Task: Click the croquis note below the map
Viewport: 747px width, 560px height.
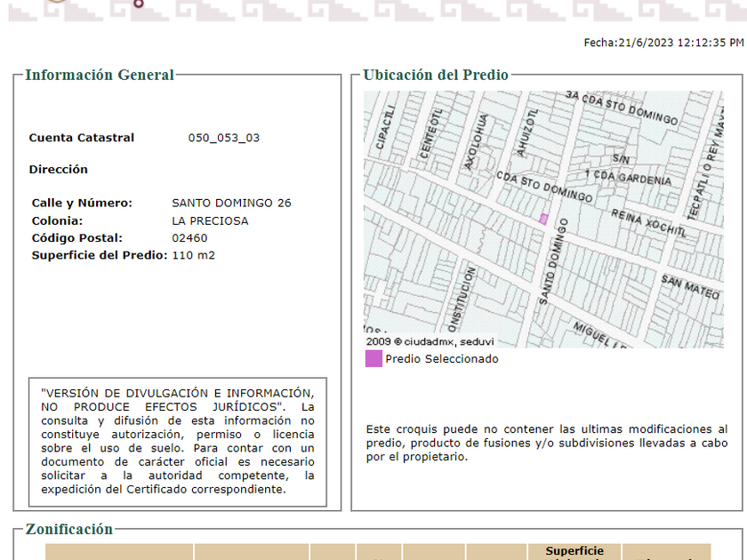Action: (x=546, y=443)
